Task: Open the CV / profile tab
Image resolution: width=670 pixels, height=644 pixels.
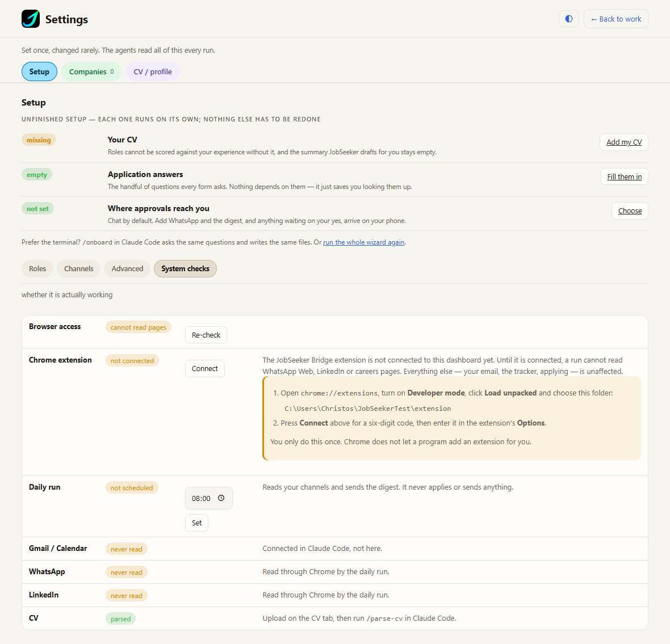Action: click(x=153, y=71)
